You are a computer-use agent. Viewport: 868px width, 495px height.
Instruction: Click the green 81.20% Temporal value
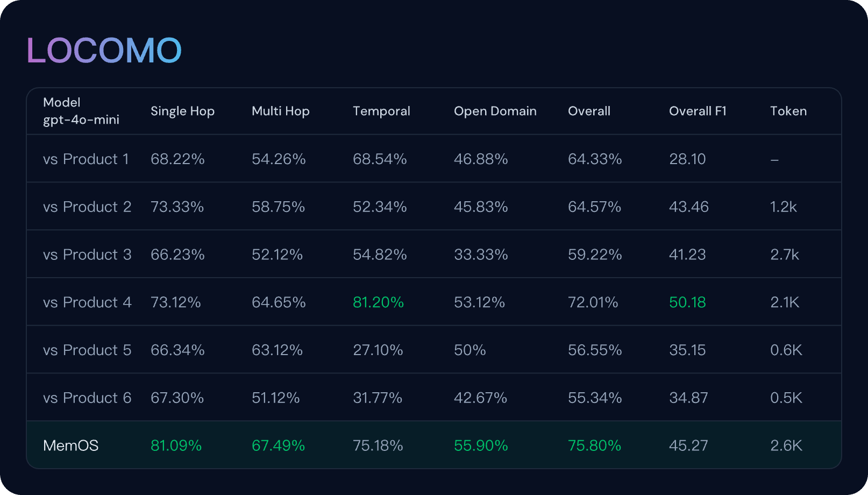tap(378, 303)
